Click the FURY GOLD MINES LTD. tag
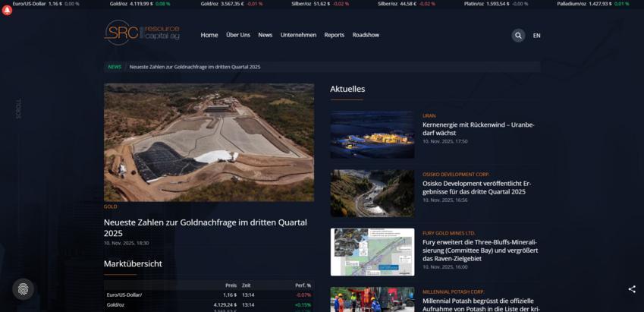 449,233
